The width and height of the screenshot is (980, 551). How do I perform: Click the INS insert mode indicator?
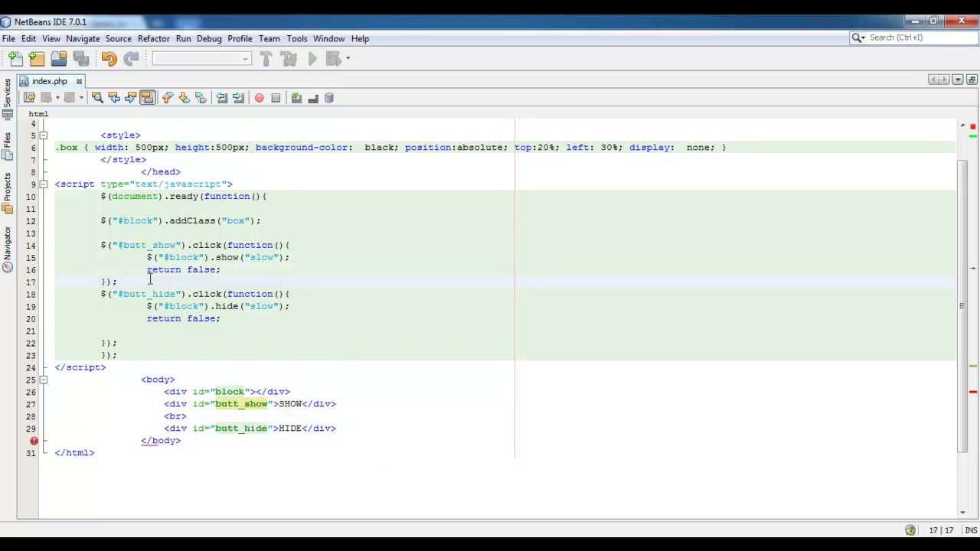(x=971, y=530)
